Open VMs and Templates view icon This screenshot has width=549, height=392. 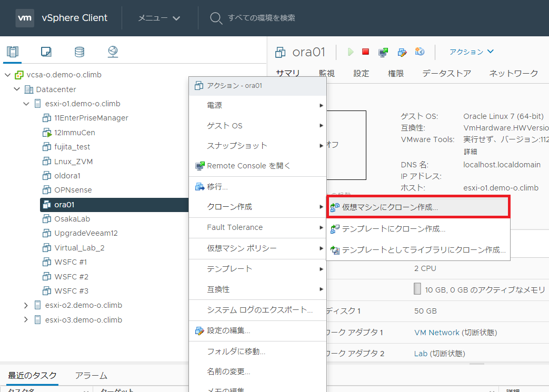pos(46,52)
